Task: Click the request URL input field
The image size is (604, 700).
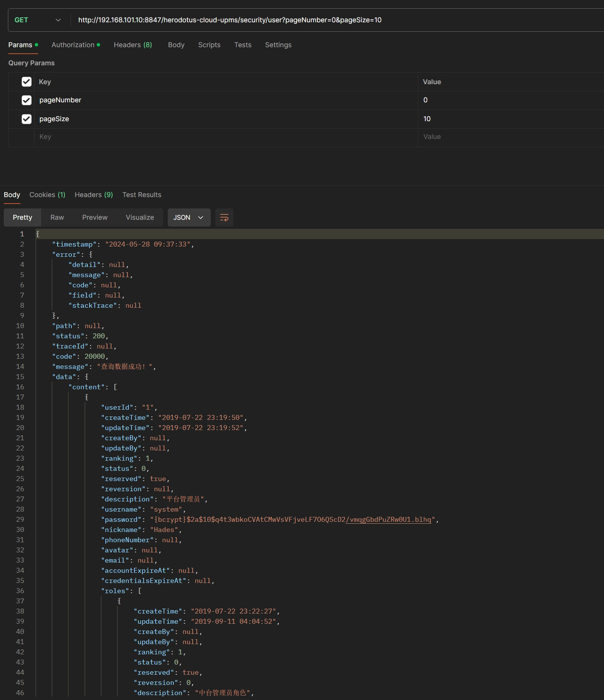Action: (302, 20)
